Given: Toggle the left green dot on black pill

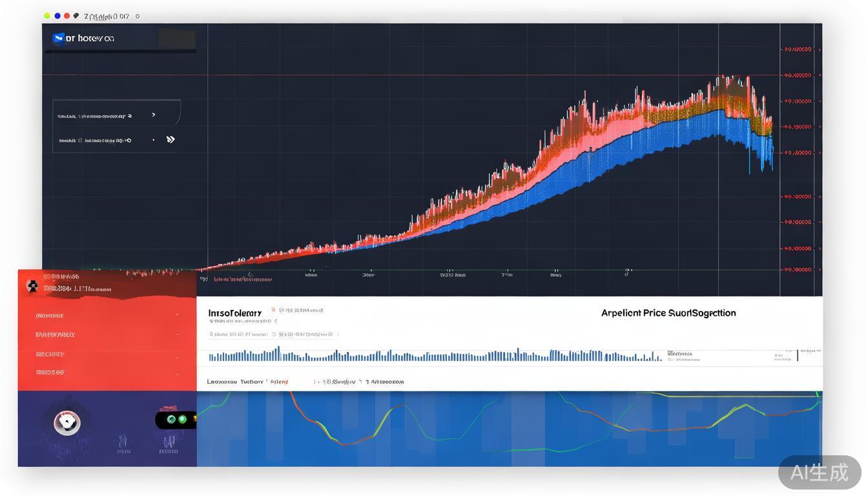Looking at the screenshot, I should pyautogui.click(x=171, y=420).
